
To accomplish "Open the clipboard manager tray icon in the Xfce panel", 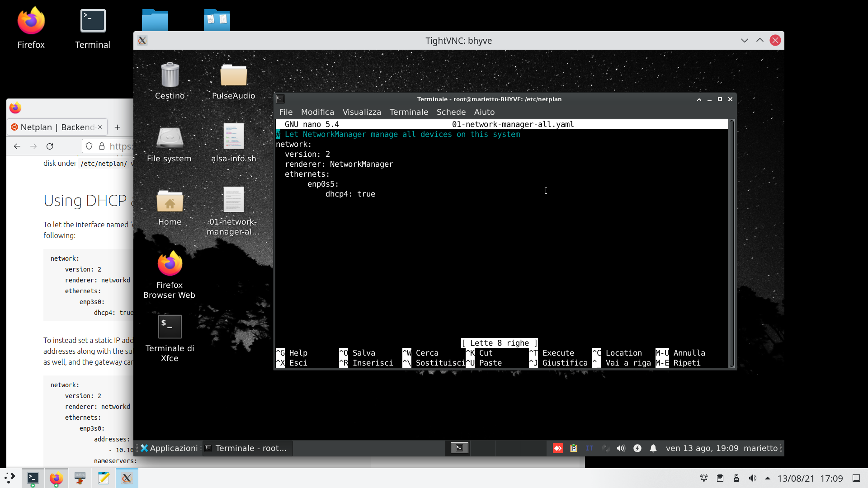I will coord(574,448).
